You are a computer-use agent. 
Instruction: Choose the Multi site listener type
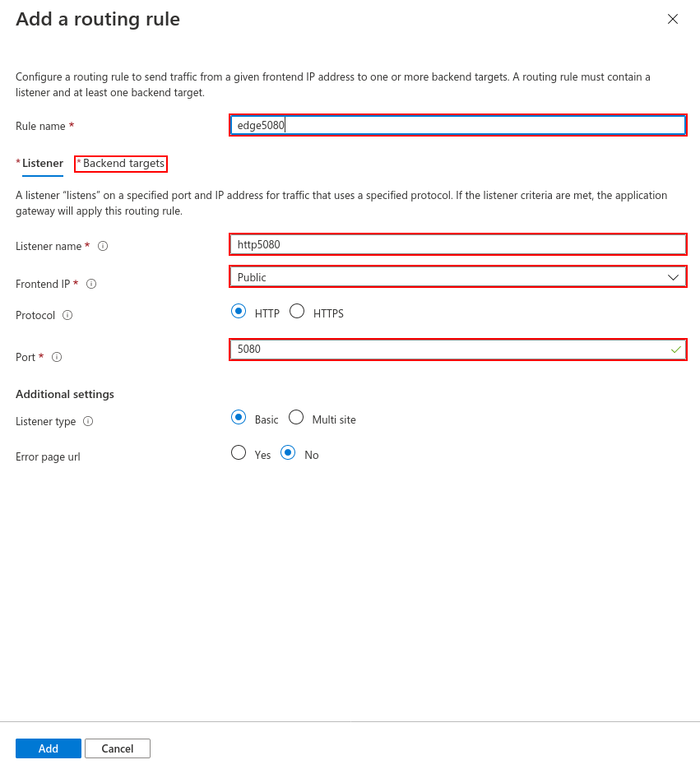tap(296, 417)
